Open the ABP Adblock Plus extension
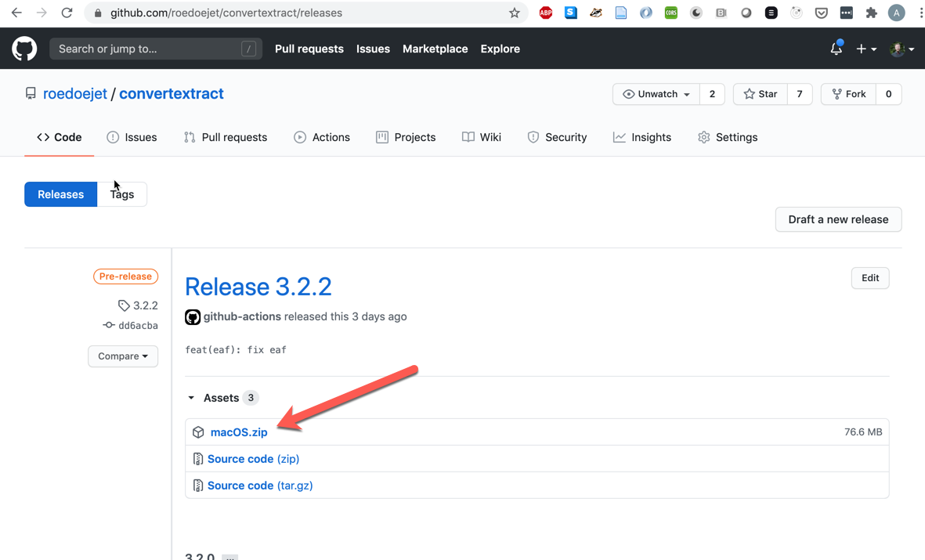The height and width of the screenshot is (560, 925). 546,13
